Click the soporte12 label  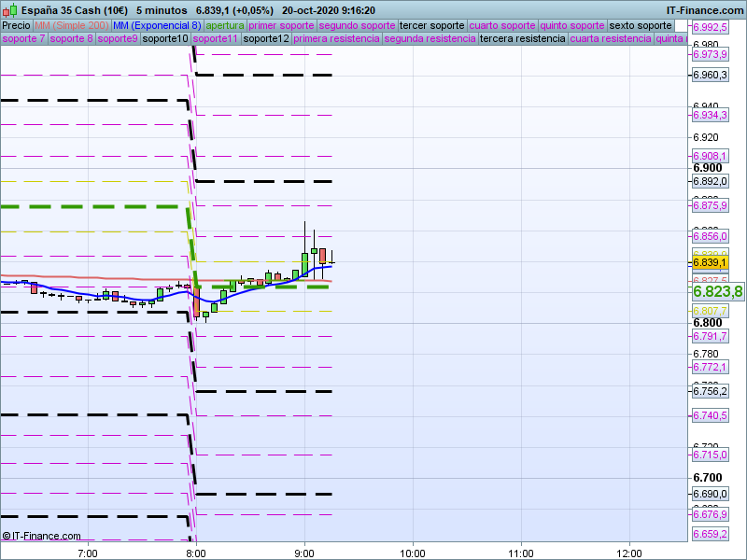266,38
